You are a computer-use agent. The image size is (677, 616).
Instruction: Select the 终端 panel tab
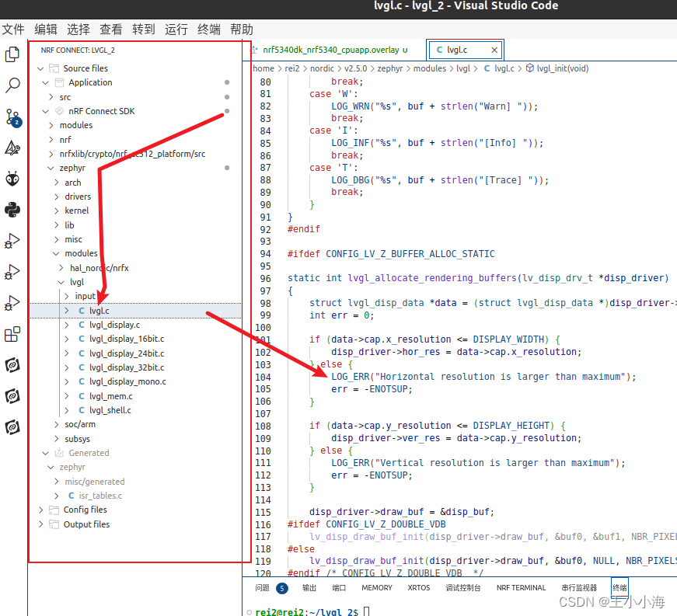(x=619, y=588)
